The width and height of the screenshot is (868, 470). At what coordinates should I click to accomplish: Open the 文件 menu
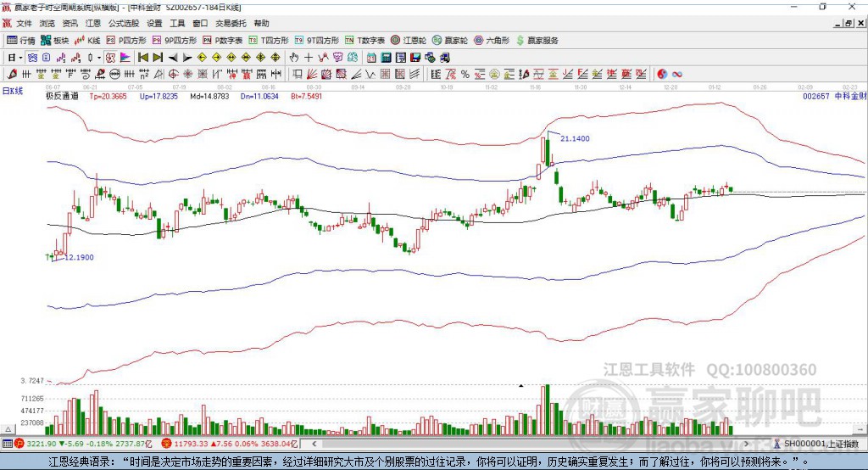24,23
